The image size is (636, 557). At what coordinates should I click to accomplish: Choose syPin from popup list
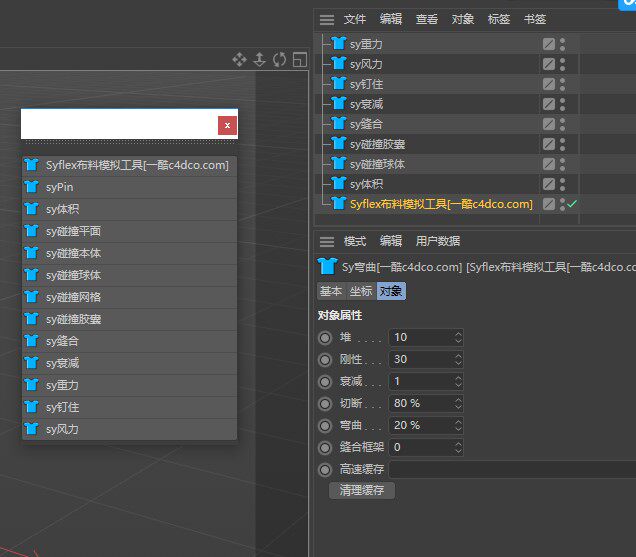tap(129, 187)
